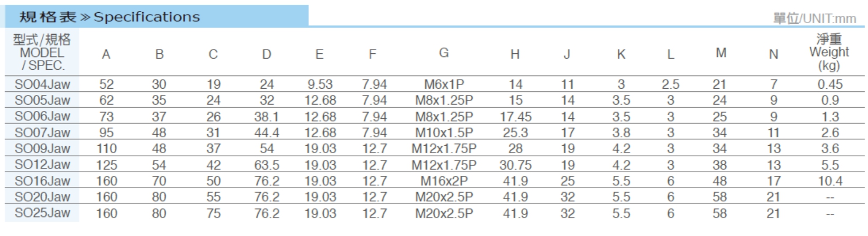Image resolution: width=868 pixels, height=236 pixels.
Task: Select the SO04Jaw model row label
Action: [x=42, y=84]
